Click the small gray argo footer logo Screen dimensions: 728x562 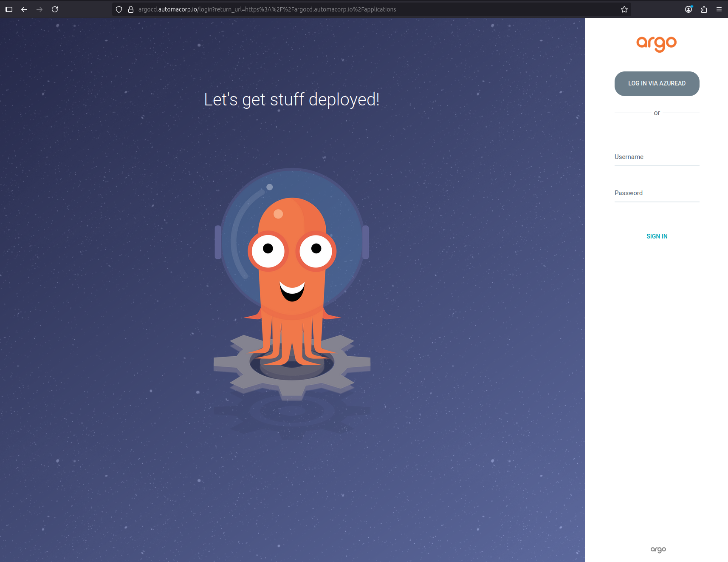pyautogui.click(x=658, y=549)
